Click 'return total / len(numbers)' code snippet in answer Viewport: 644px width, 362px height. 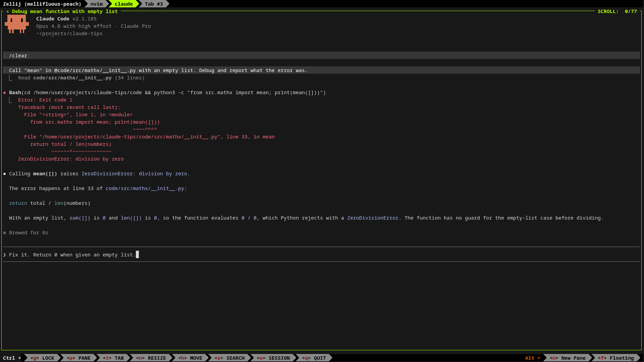(50, 203)
